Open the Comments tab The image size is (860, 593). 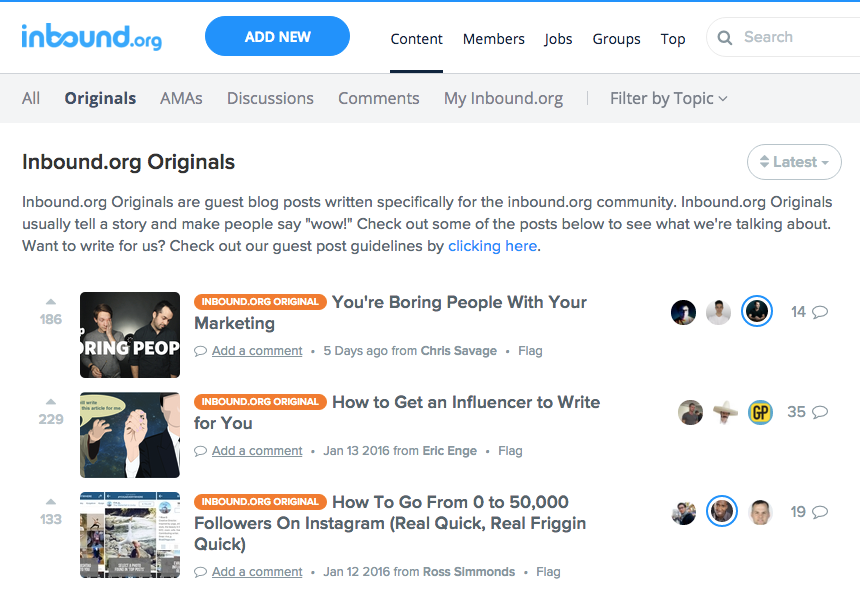[x=378, y=98]
